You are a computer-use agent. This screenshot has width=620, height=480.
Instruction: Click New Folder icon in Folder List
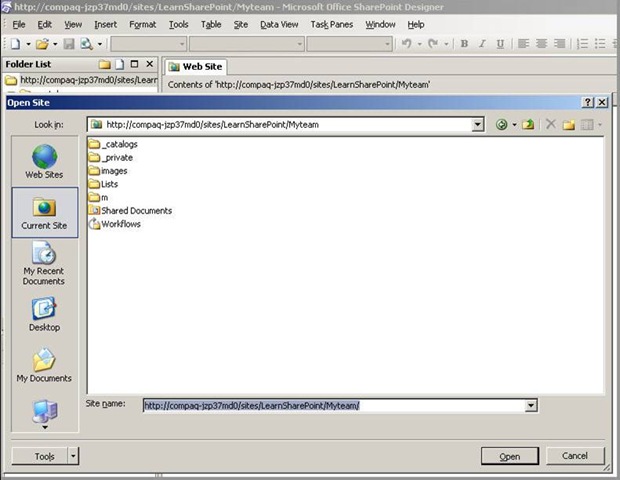click(105, 64)
